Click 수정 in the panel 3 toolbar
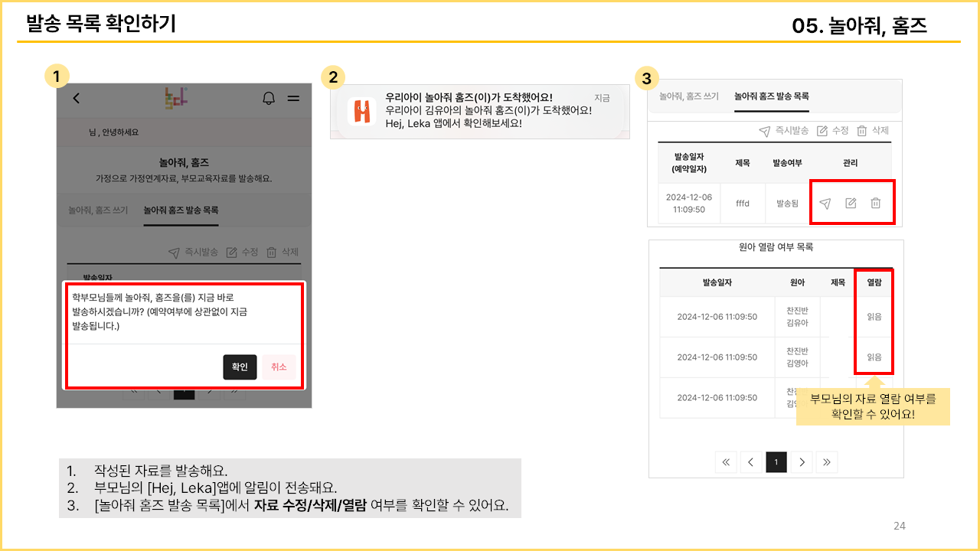980x551 pixels. click(833, 131)
